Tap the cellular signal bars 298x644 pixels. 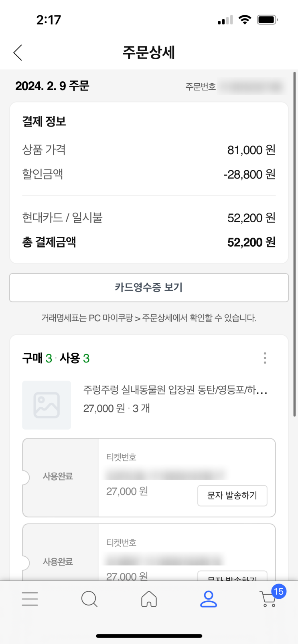[x=225, y=20]
